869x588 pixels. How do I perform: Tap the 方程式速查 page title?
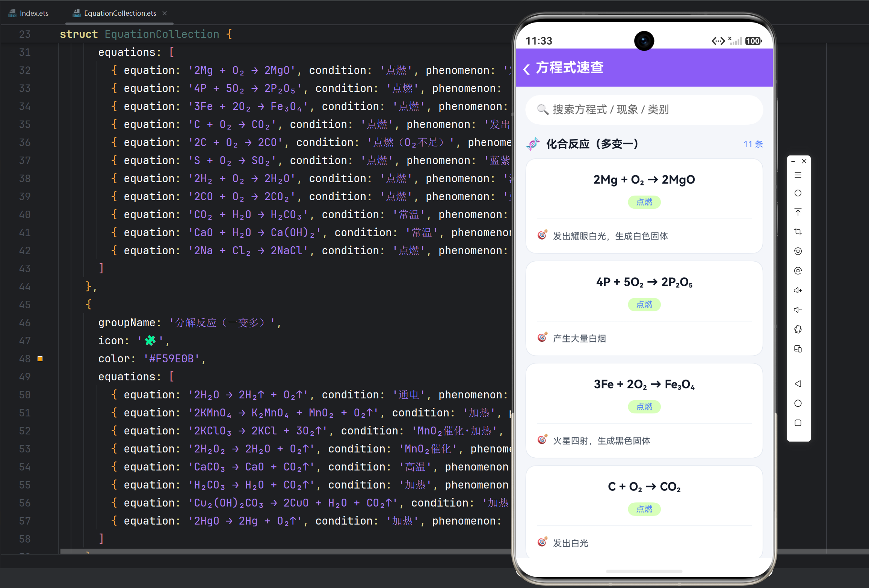pyautogui.click(x=569, y=68)
